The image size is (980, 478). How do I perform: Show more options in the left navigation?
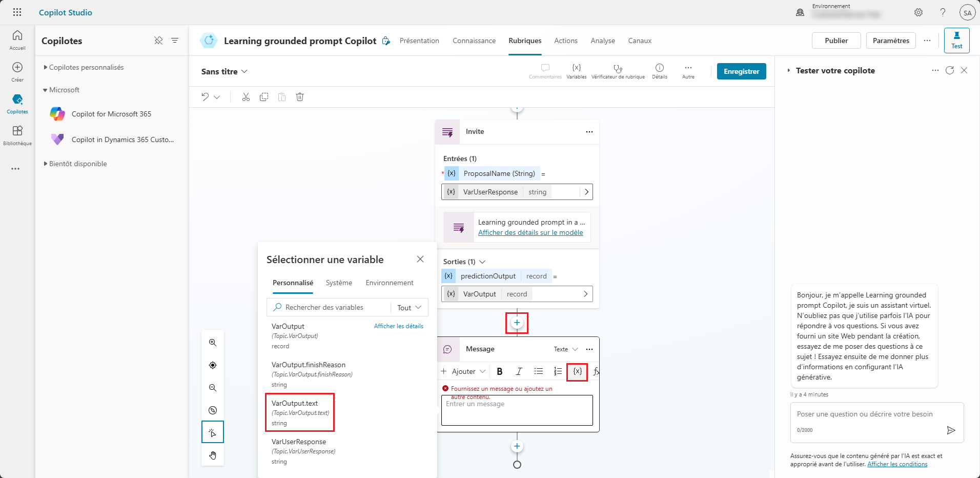16,169
